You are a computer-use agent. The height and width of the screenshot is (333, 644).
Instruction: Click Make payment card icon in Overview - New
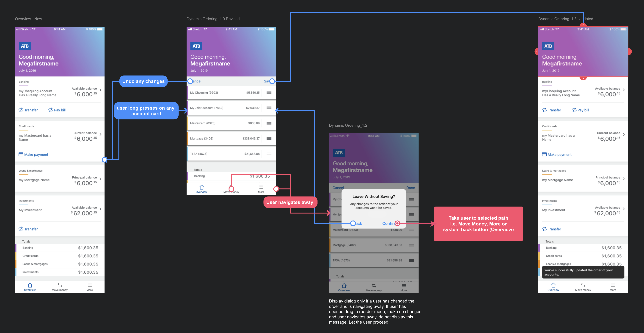pyautogui.click(x=21, y=154)
